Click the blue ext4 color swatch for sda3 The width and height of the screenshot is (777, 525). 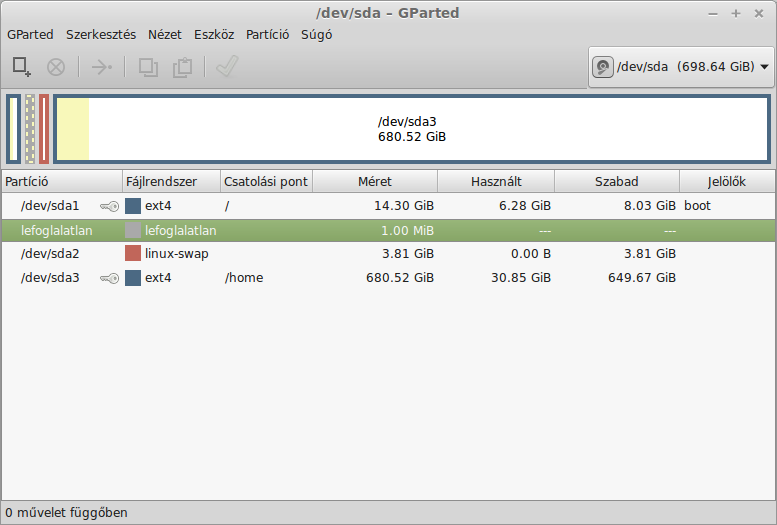133,278
